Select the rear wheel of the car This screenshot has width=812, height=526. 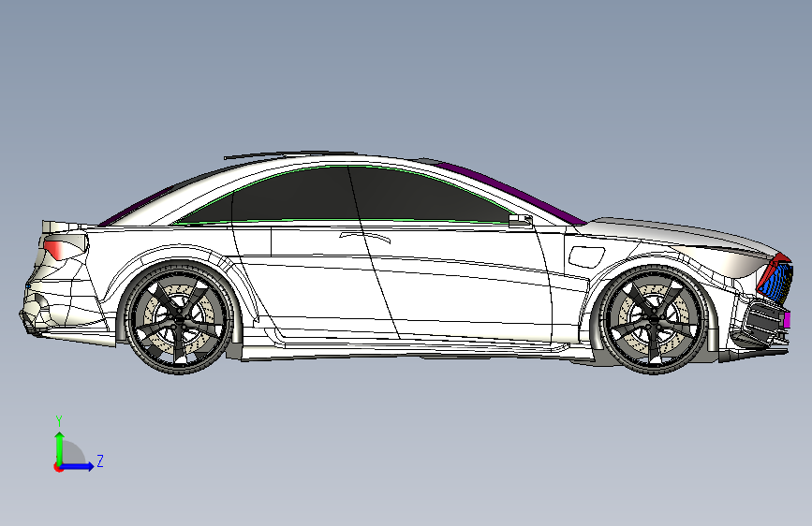point(179,319)
